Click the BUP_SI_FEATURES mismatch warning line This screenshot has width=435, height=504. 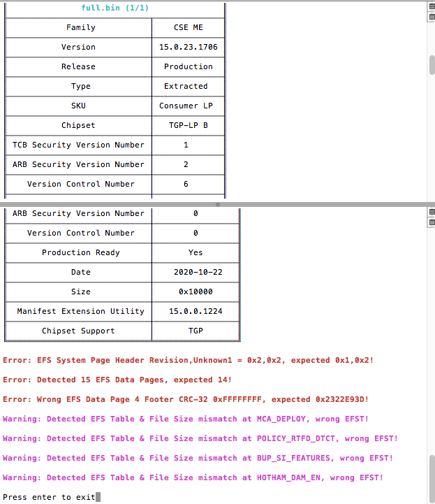point(198,459)
